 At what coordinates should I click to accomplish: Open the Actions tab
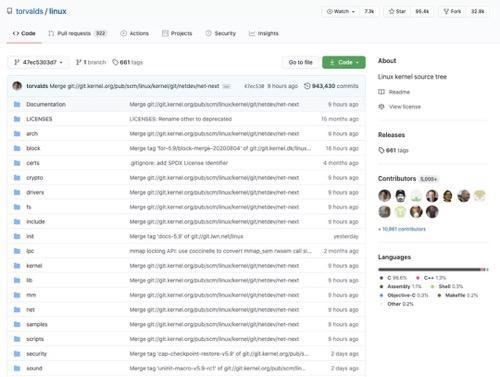coord(135,33)
